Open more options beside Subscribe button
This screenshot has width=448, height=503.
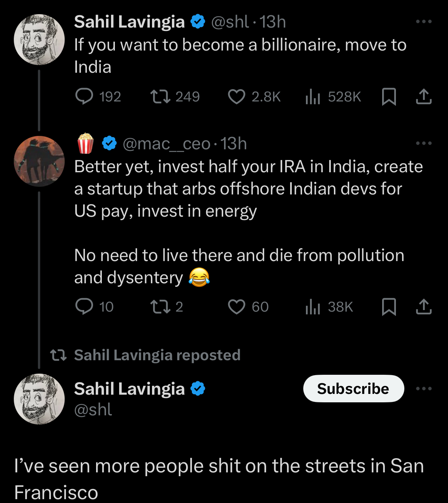[x=423, y=389]
